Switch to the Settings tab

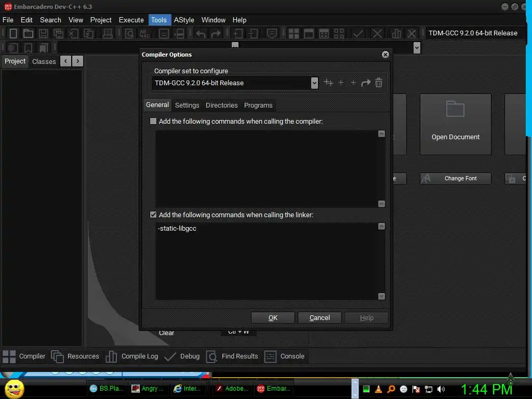(x=187, y=105)
